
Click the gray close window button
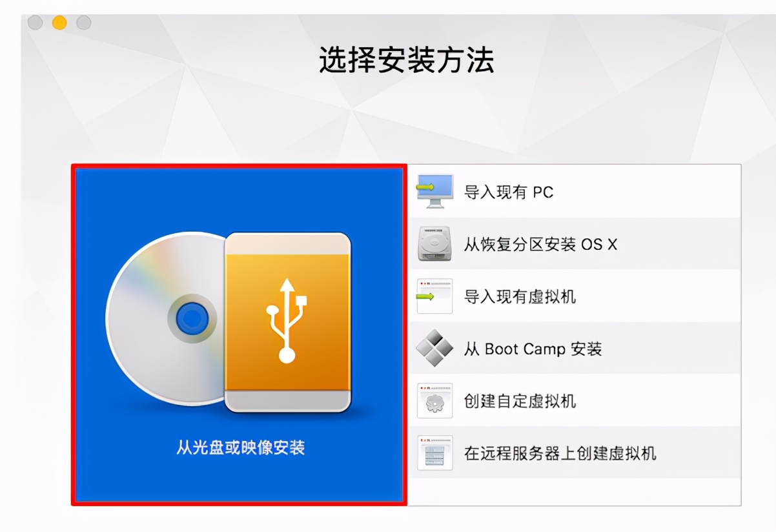tap(35, 23)
